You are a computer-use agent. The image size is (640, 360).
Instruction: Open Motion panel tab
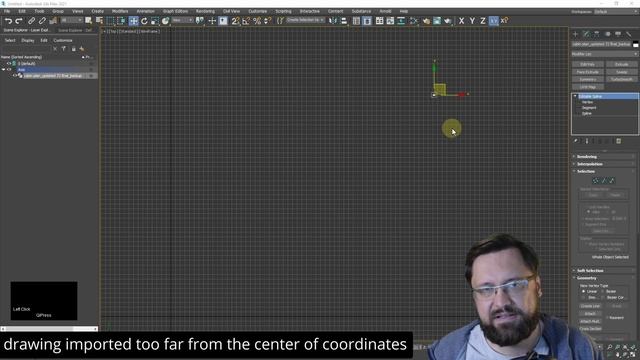click(607, 34)
